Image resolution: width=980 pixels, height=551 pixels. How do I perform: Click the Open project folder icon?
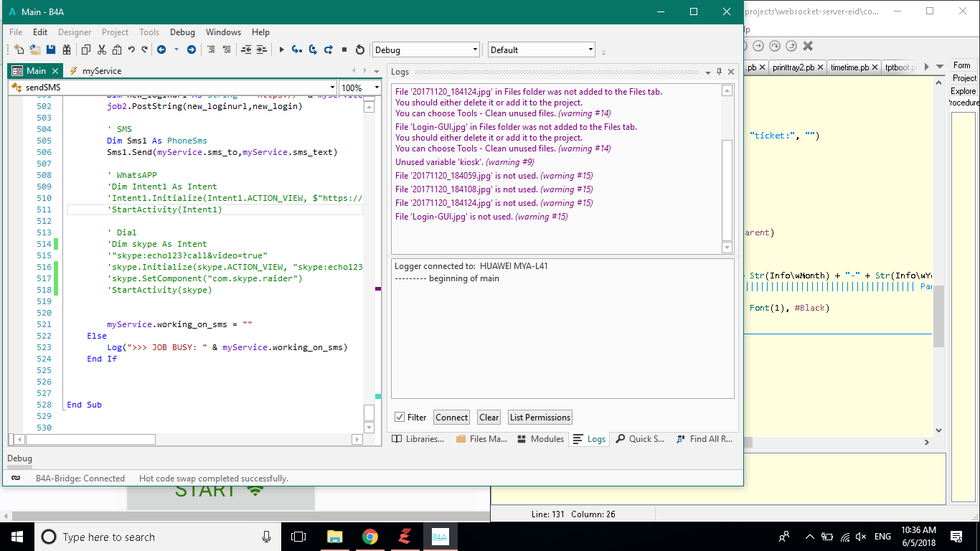34,50
